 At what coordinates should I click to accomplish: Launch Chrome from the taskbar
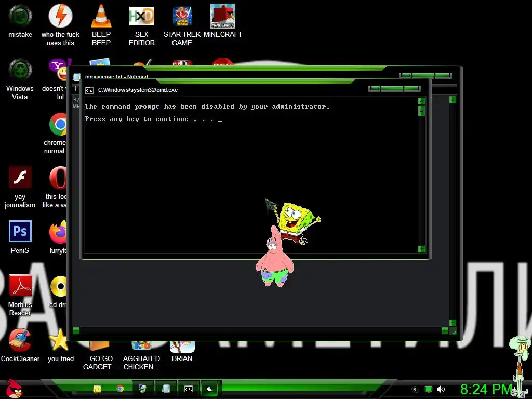pyautogui.click(x=120, y=389)
